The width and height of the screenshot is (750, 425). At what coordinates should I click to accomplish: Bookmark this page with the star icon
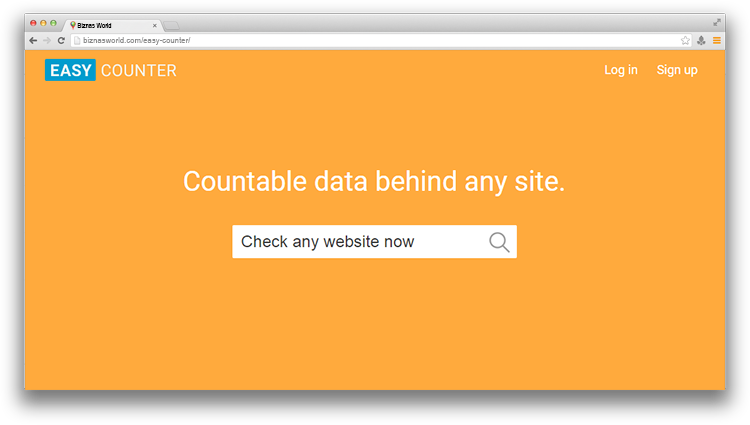click(685, 41)
